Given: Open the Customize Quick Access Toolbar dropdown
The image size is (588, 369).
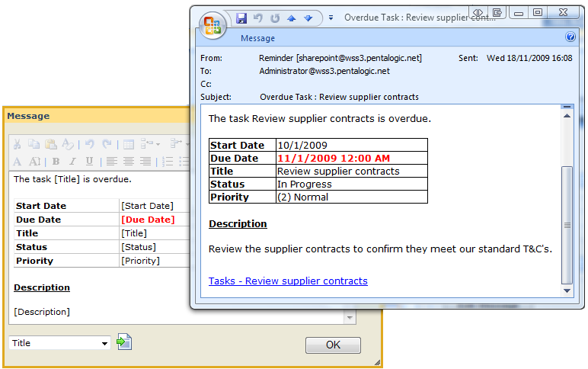Looking at the screenshot, I should (331, 18).
